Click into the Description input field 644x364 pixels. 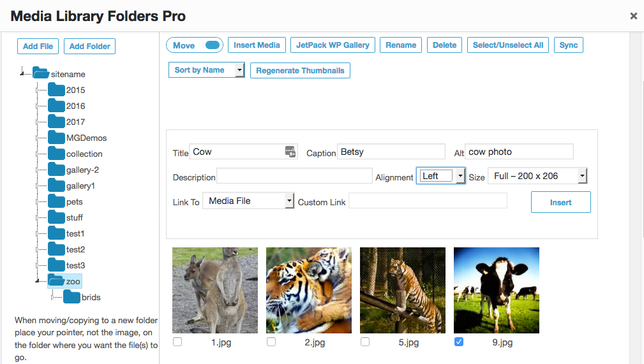pos(294,176)
